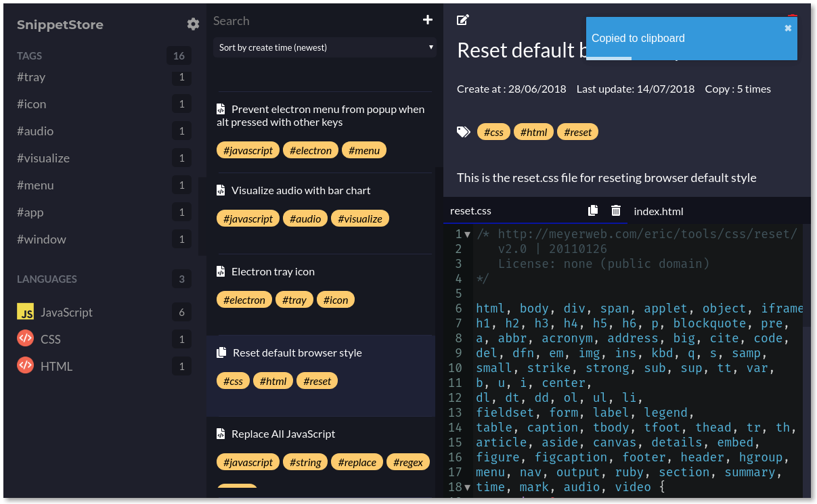
Task: Click the multi-file icon beside Reset default browser style
Action: tap(221, 352)
